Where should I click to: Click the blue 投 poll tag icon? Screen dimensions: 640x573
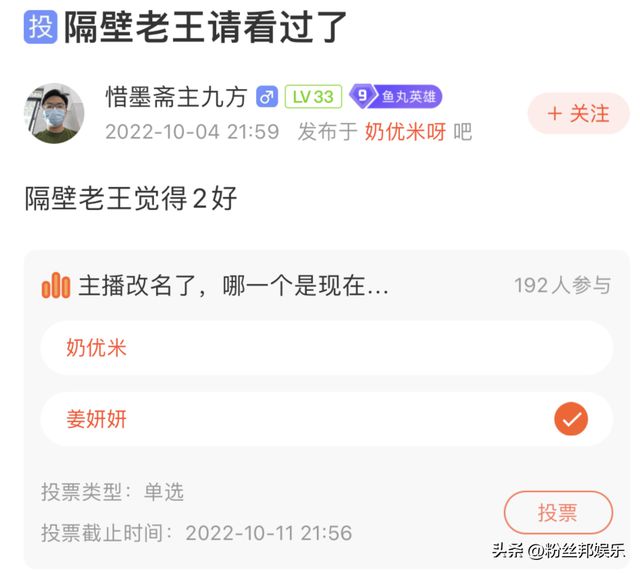pyautogui.click(x=40, y=27)
